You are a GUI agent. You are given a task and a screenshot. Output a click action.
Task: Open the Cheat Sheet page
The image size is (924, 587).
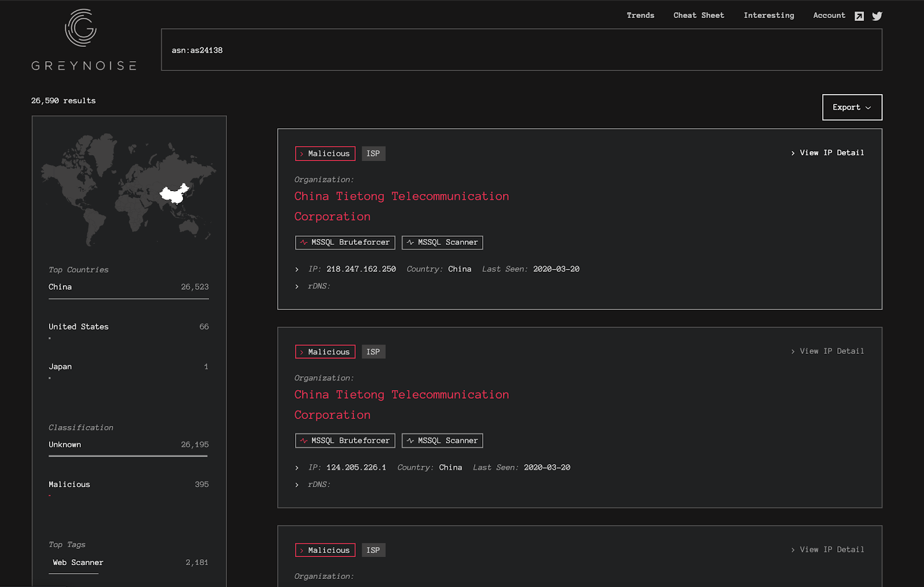[699, 16]
